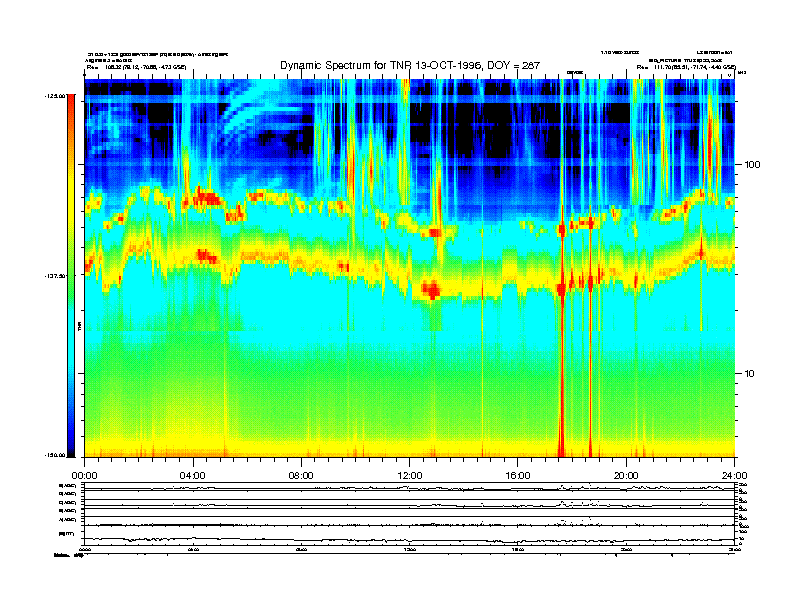Click the '24:00' time axis label
This screenshot has height=612, width=792.
coord(734,476)
